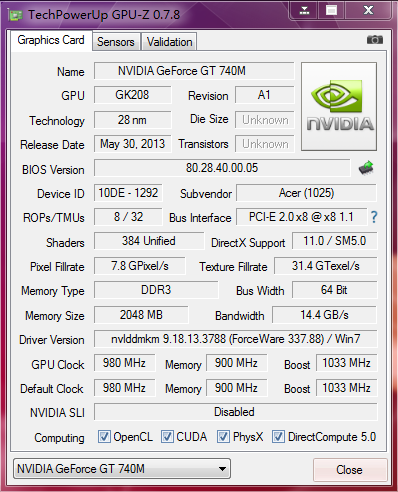Click the TechPowerUp GPU-Z 0.7.8 title
398x492 pixels.
[x=104, y=15]
